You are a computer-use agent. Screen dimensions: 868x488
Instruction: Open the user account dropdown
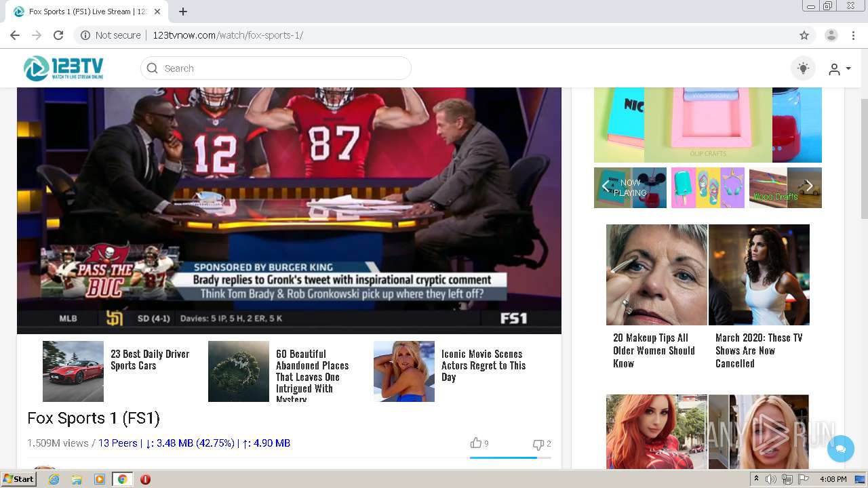click(x=840, y=69)
